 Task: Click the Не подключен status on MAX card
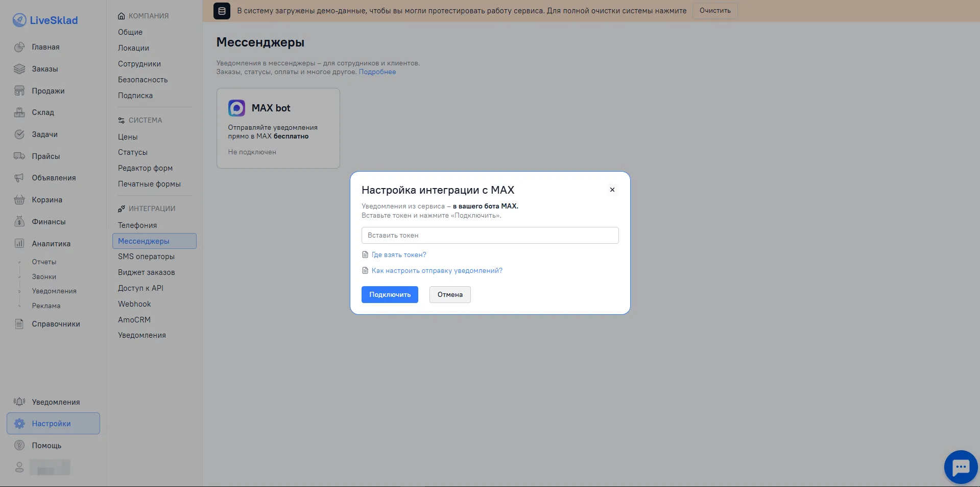tap(252, 152)
